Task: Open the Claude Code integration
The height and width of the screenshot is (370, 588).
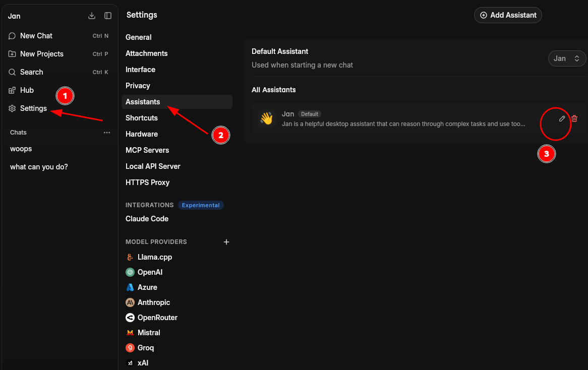Action: (147, 219)
